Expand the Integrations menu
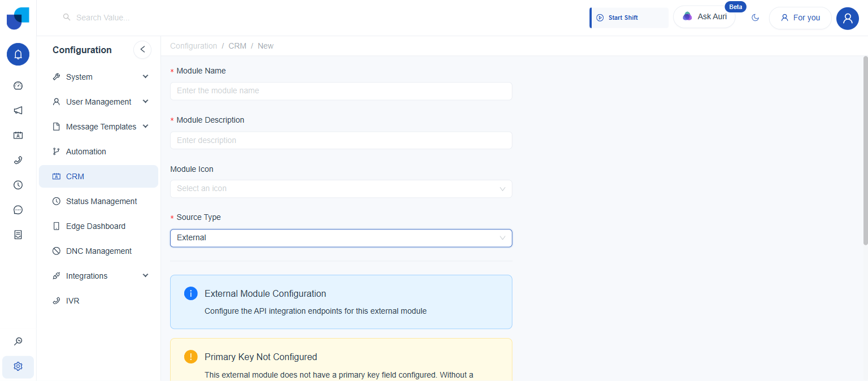 coord(98,276)
